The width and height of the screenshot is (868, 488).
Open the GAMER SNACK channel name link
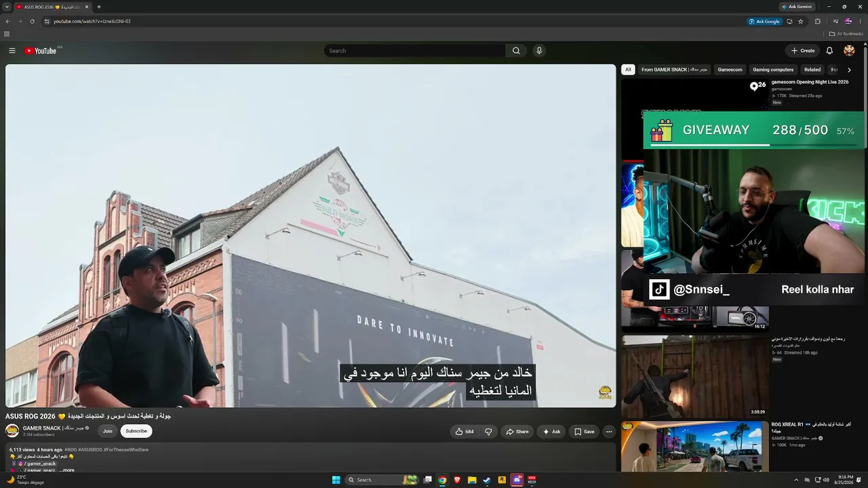pos(54,428)
